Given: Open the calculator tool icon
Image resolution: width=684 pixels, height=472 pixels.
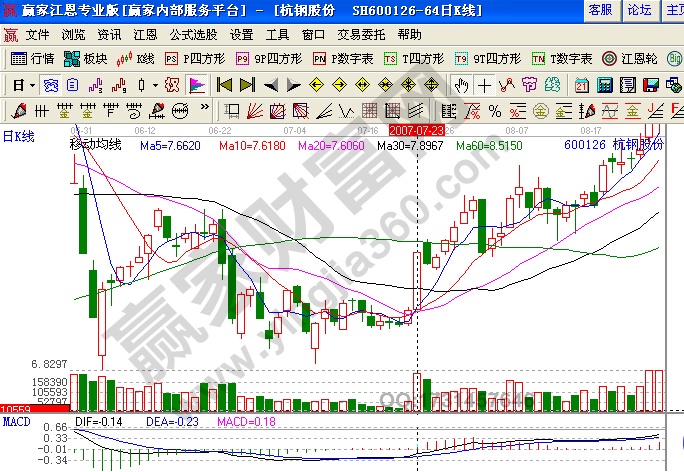Looking at the screenshot, I should point(604,85).
